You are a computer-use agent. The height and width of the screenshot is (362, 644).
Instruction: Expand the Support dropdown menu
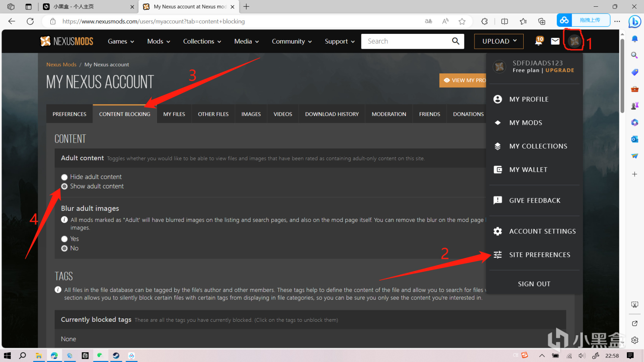[340, 41]
